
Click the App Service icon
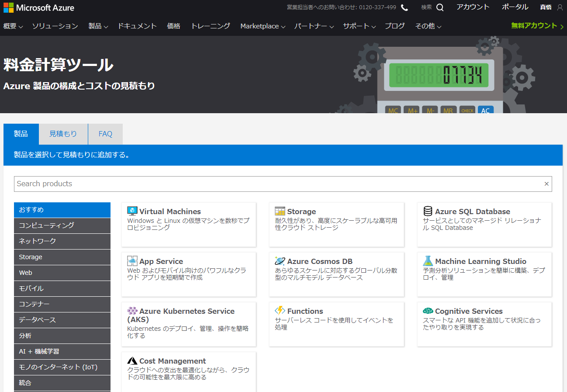[132, 261]
